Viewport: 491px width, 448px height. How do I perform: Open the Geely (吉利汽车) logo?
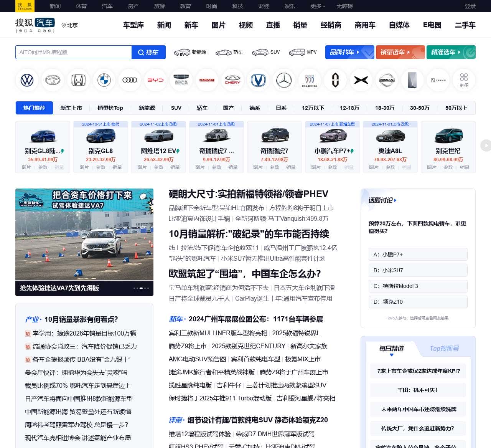pyautogui.click(x=181, y=80)
